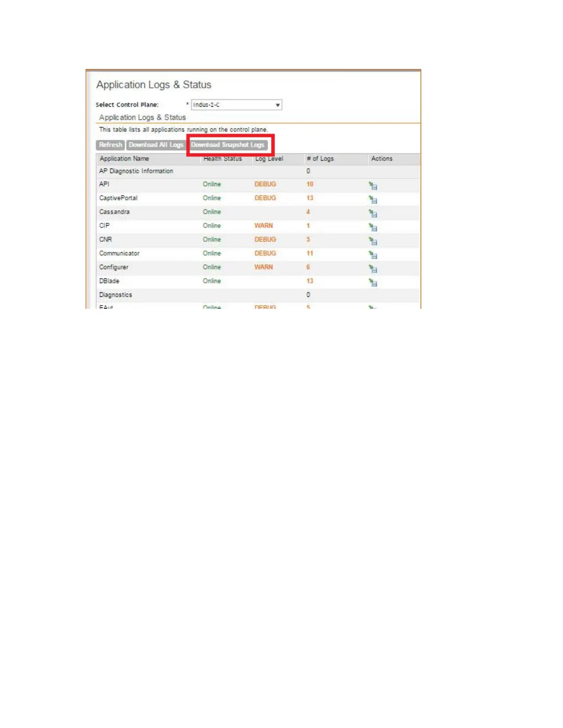Image resolution: width=563 pixels, height=728 pixels.
Task: Download logs icon for CNR row
Action: tap(373, 241)
